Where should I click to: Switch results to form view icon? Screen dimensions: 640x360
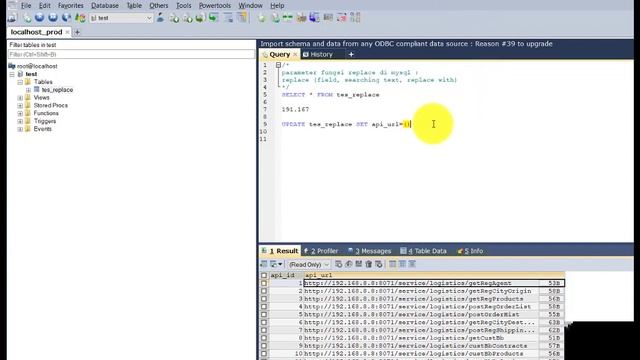(402, 264)
